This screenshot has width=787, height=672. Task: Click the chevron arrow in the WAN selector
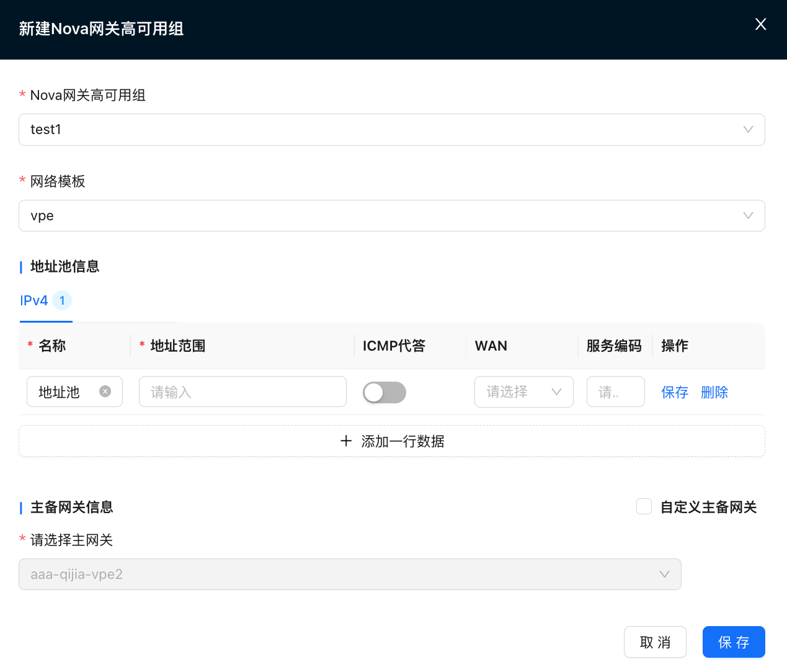[x=556, y=392]
